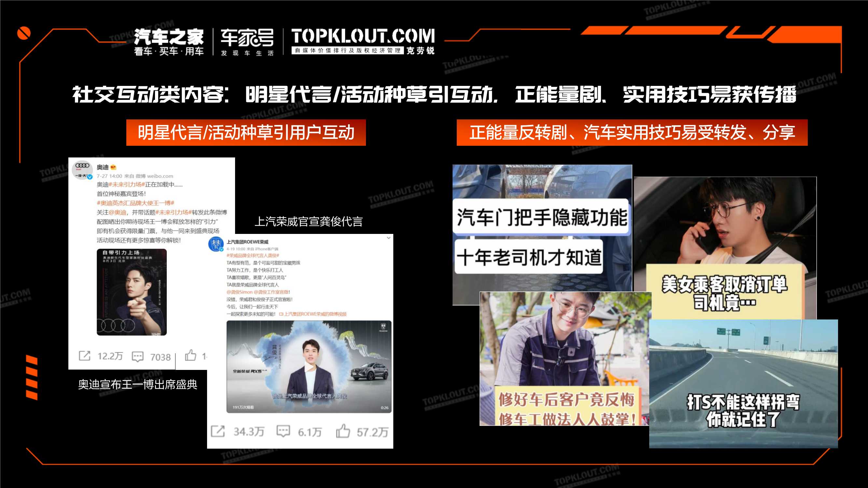Click the 奥迪 account name
The image size is (868, 488).
click(x=103, y=167)
